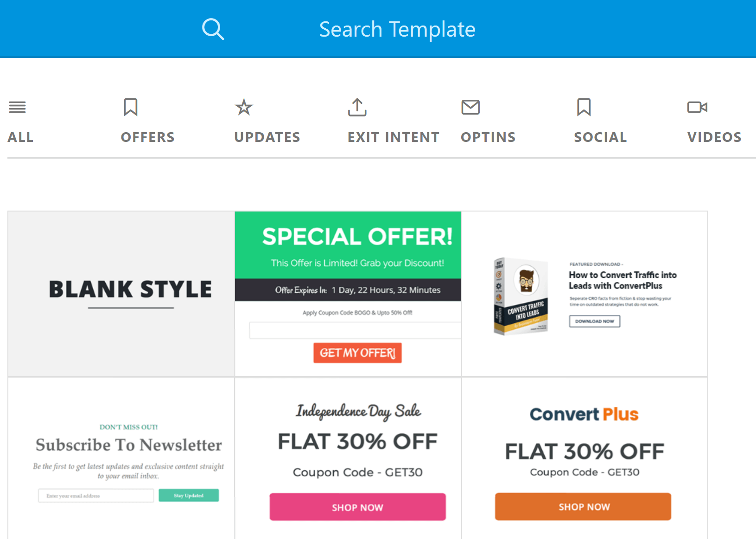Viewport: 756px width, 539px height.
Task: Select the bookmark icon for OFFERS
Action: [130, 107]
